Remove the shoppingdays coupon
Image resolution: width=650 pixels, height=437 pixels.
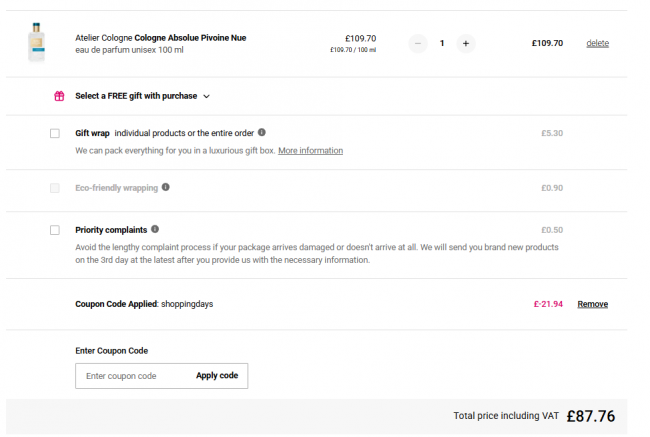click(x=592, y=304)
